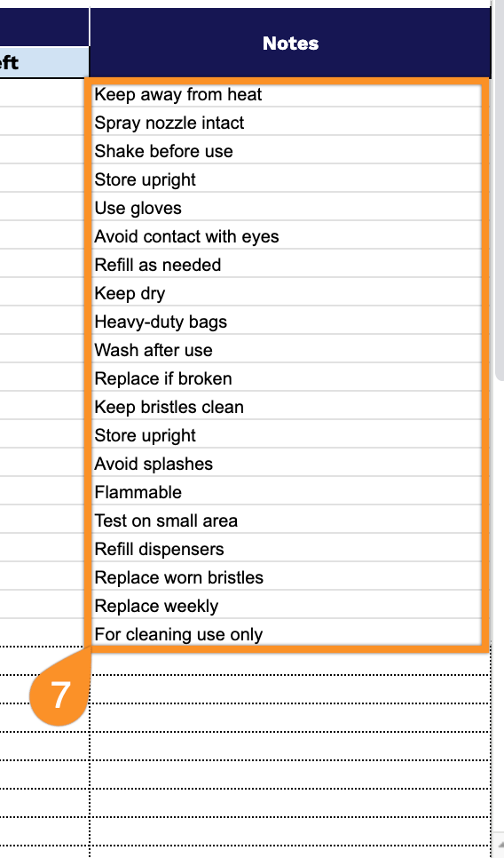
Task: Select the 'Keep away from heat' cell
Action: pos(286,94)
